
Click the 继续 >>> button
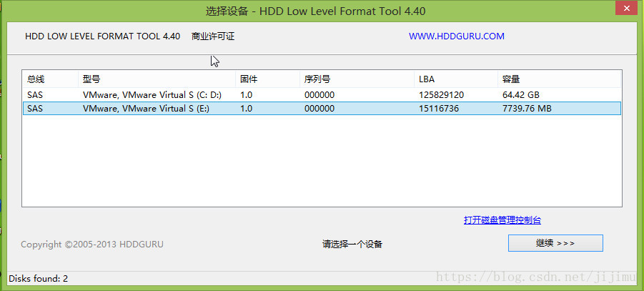pyautogui.click(x=555, y=243)
